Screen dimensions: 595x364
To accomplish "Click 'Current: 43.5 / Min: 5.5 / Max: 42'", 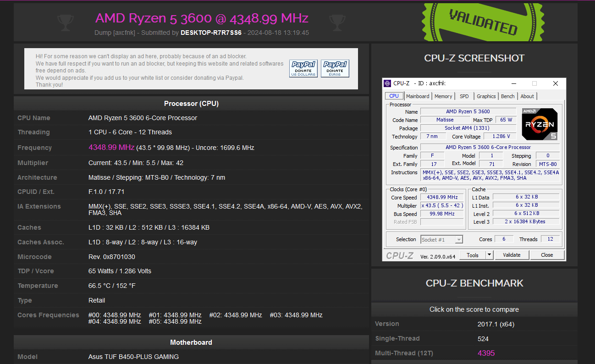I will pos(136,163).
